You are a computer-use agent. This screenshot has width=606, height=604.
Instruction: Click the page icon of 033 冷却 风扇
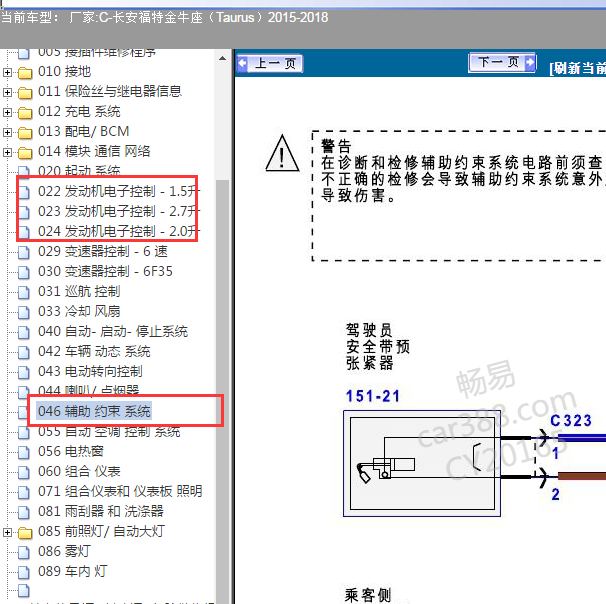click(24, 312)
